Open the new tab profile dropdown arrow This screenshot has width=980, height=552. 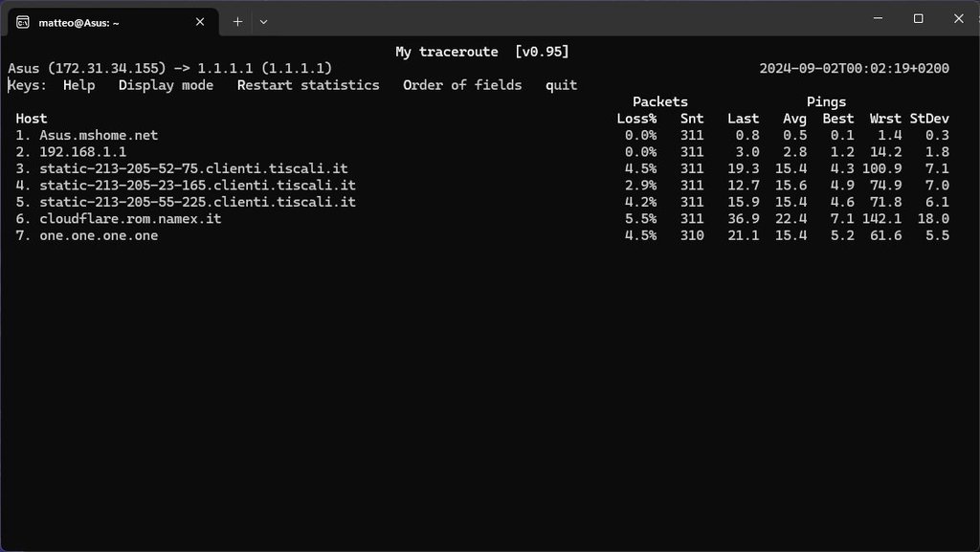click(264, 22)
